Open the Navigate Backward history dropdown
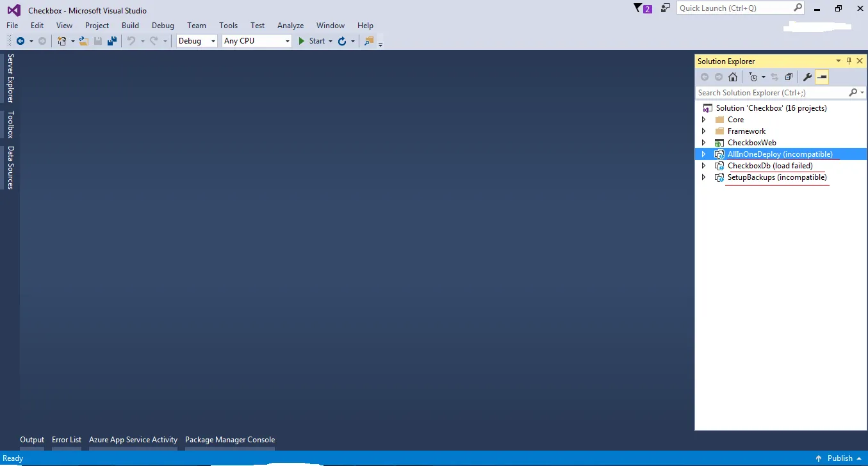The width and height of the screenshot is (868, 466). coord(31,41)
